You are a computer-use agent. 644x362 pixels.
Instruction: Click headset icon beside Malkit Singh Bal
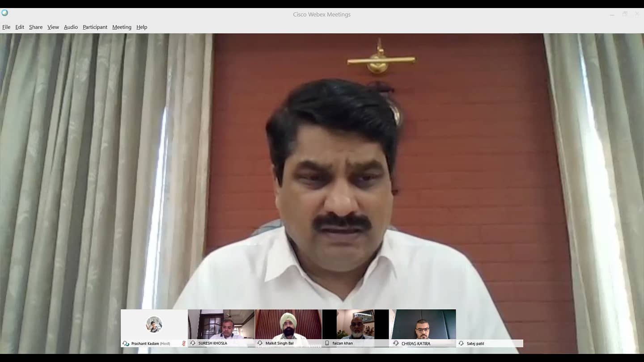(260, 343)
